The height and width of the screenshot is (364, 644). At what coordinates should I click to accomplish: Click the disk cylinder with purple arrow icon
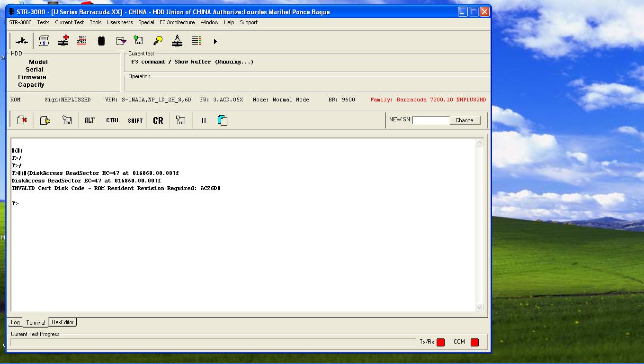pyautogui.click(x=121, y=41)
